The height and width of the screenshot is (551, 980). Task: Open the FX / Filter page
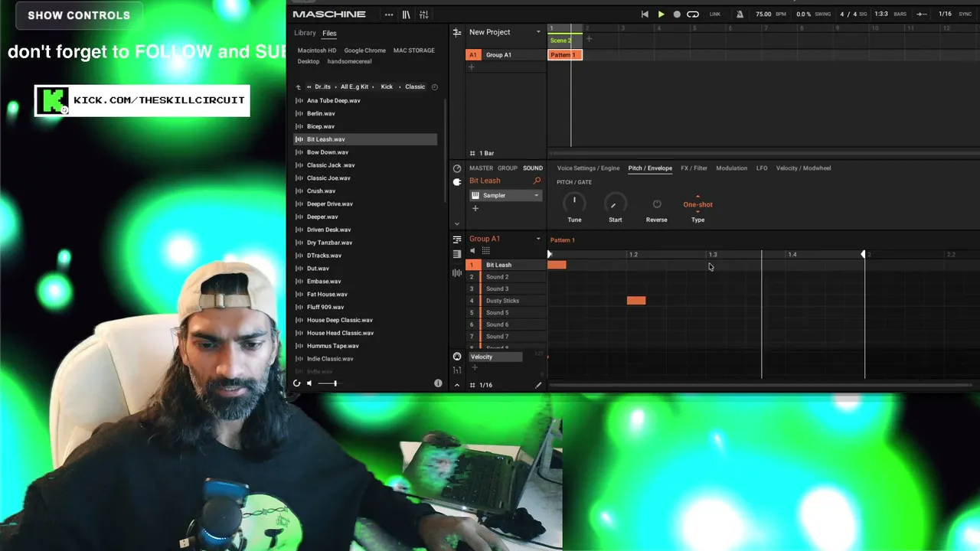click(694, 168)
